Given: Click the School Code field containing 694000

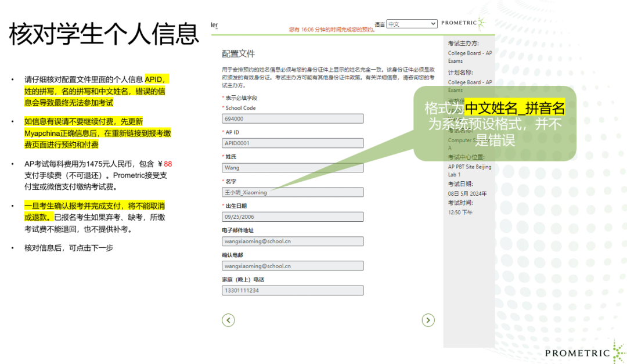Looking at the screenshot, I should click(293, 118).
